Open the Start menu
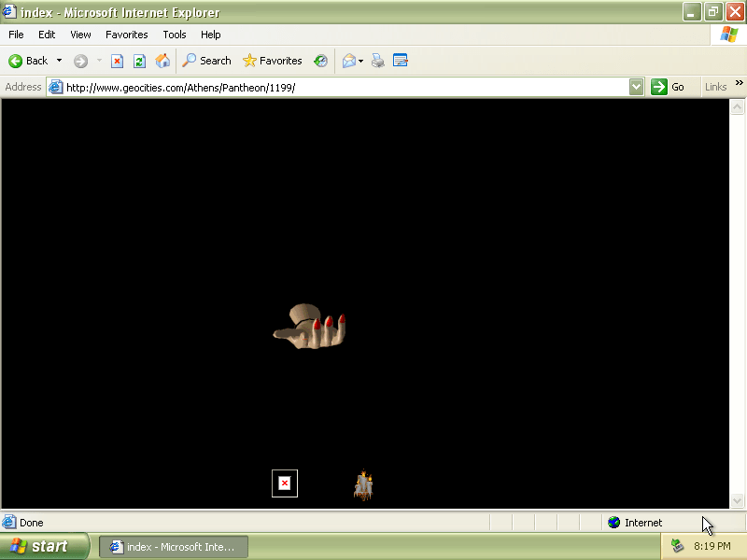Image resolution: width=747 pixels, height=560 pixels. [44, 546]
